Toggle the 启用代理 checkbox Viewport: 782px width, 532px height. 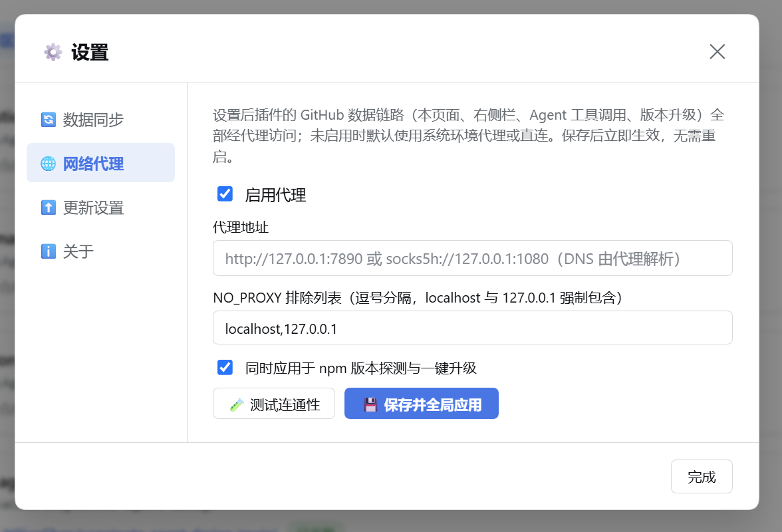point(225,194)
